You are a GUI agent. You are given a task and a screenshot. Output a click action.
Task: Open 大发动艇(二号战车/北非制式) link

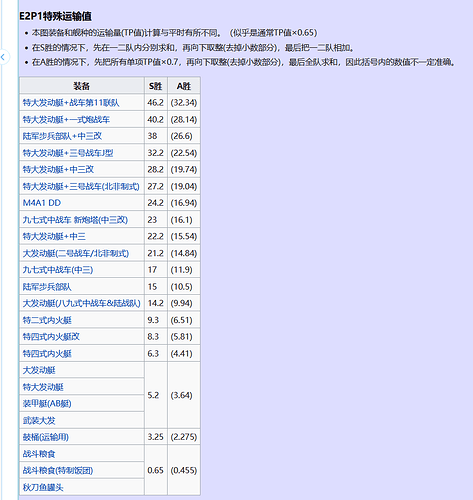[76, 253]
